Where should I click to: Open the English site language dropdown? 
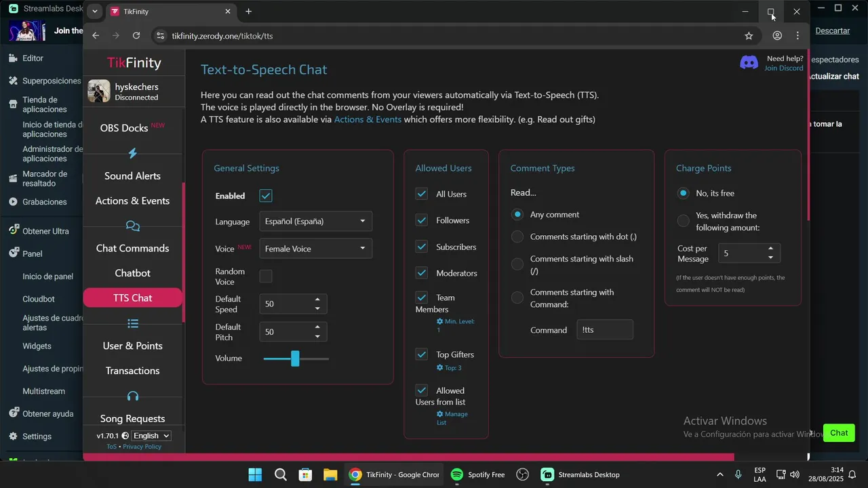pyautogui.click(x=151, y=436)
